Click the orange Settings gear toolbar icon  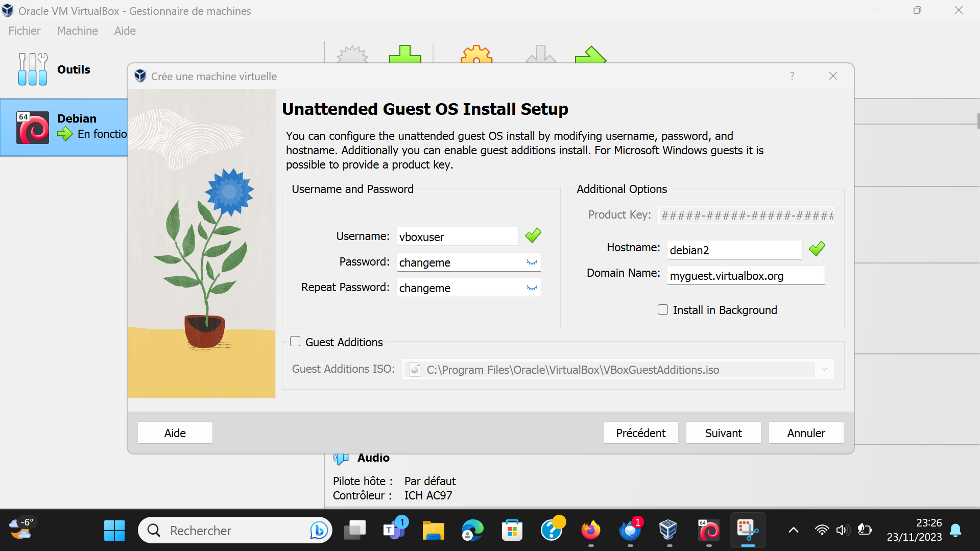tap(476, 54)
